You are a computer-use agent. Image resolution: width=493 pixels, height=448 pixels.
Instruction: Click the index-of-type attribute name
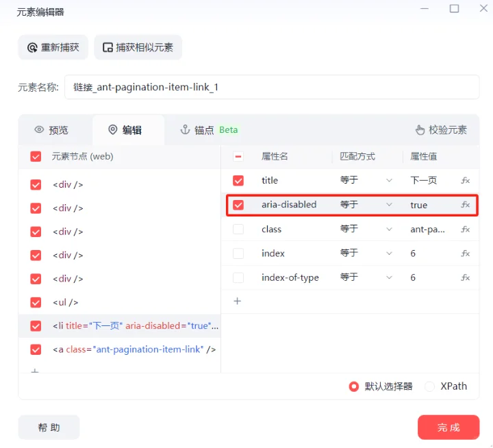290,278
